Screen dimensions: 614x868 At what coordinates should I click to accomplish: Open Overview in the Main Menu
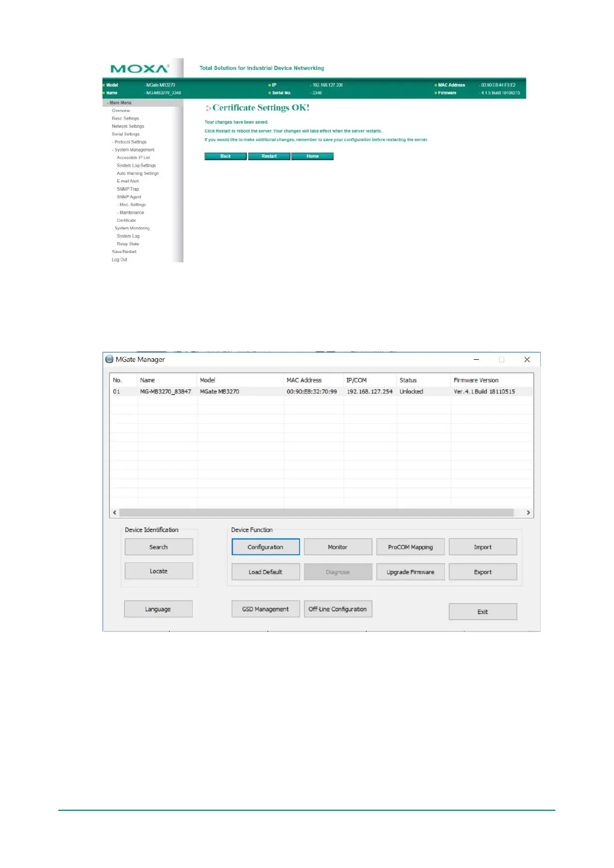(121, 111)
